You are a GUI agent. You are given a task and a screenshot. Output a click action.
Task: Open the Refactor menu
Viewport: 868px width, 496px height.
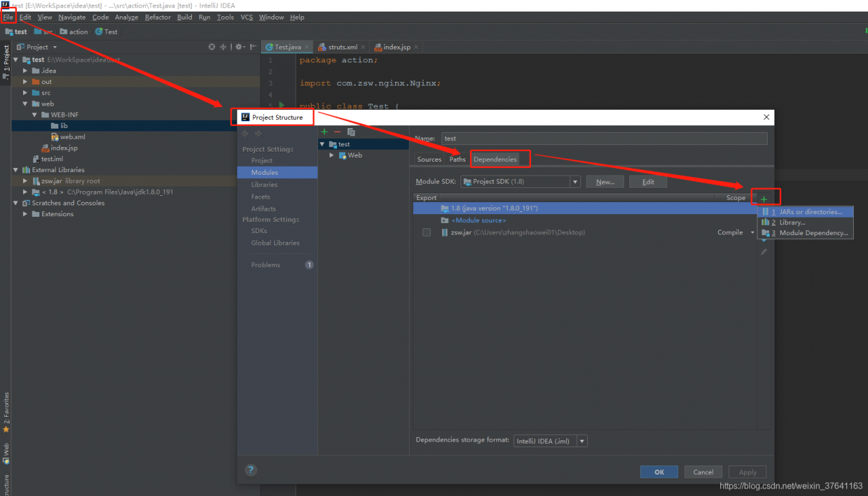pos(158,17)
